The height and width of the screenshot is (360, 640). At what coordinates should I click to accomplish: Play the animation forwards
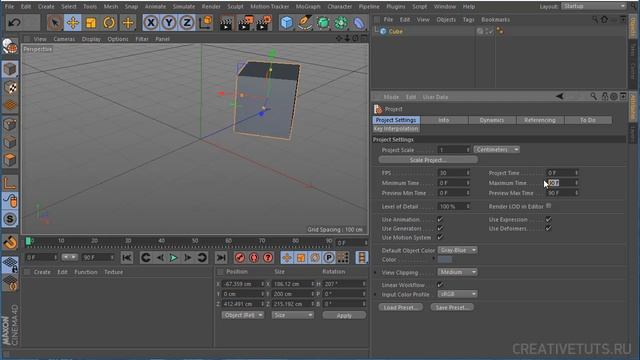pos(173,258)
